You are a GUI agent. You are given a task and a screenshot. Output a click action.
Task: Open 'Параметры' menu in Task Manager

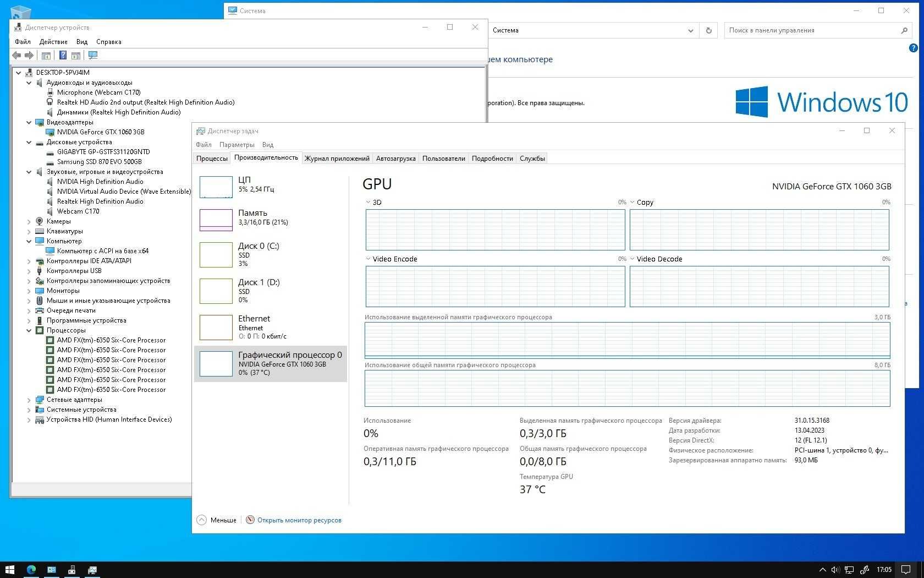[237, 145]
